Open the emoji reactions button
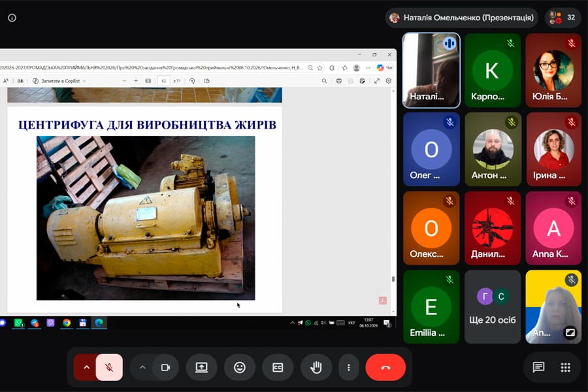The height and width of the screenshot is (392, 588). click(x=240, y=368)
